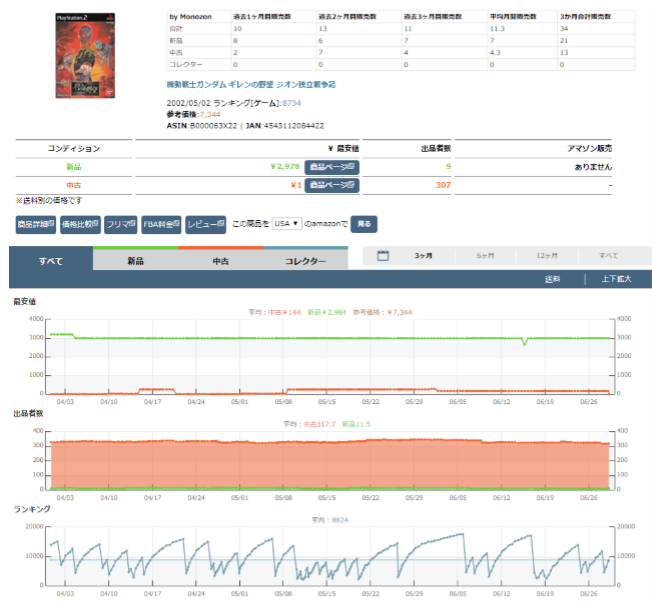Click the 3-month total sales value 34
Image resolution: width=652 pixels, height=603 pixels.
pyautogui.click(x=564, y=29)
